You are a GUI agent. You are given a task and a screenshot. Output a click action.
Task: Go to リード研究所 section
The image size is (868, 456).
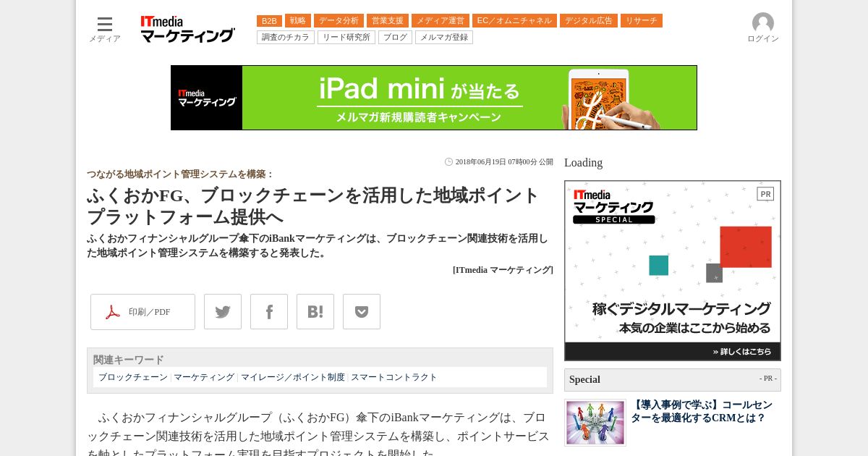(346, 37)
